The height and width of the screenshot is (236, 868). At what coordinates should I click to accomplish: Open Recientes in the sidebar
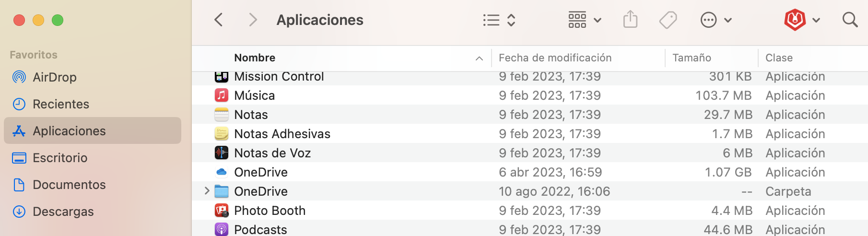point(60,104)
